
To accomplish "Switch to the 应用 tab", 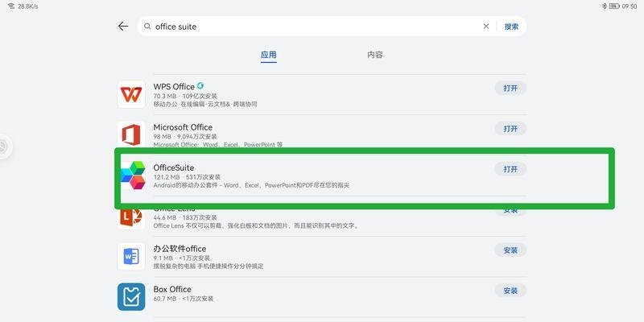I will click(269, 55).
